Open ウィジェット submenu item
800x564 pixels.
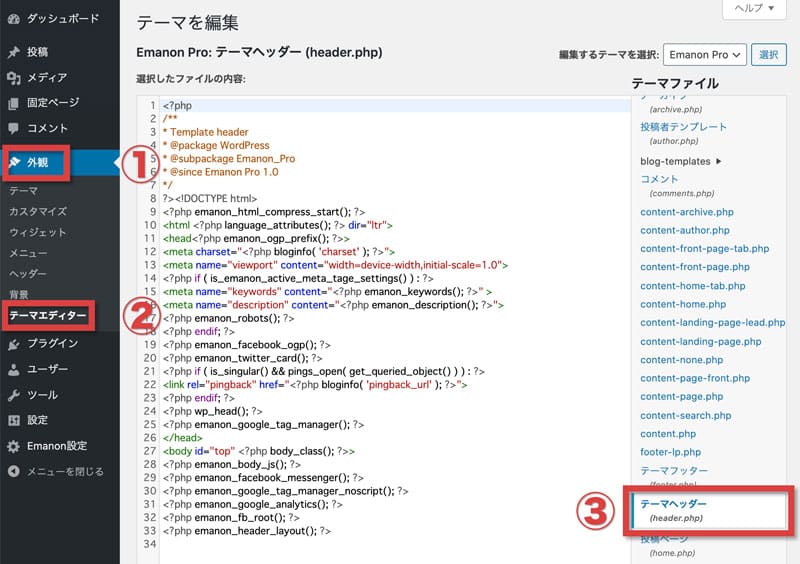[38, 232]
